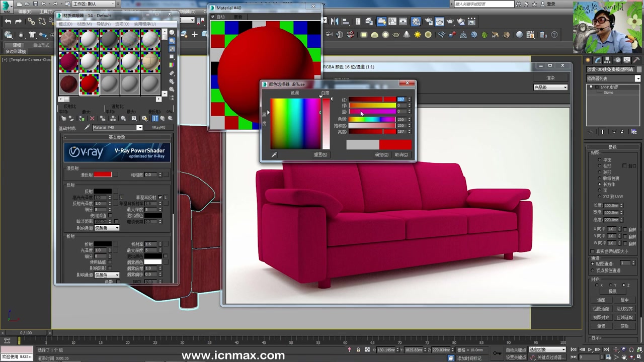Toggle the 真实世界贴图大小 checkbox

(592, 251)
